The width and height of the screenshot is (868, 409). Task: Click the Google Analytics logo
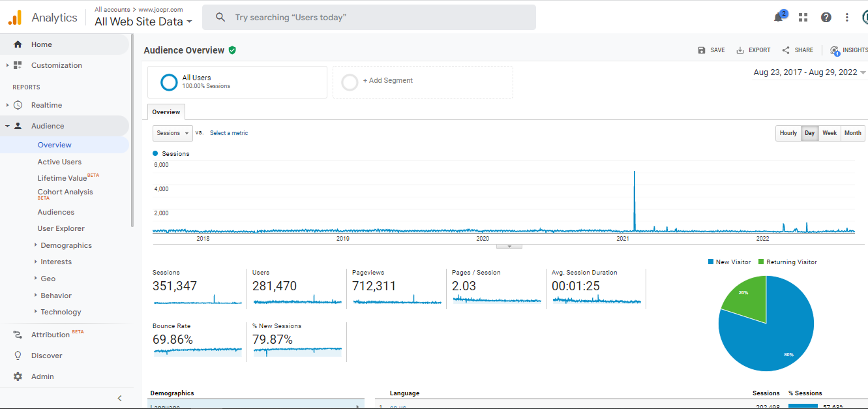coord(14,18)
